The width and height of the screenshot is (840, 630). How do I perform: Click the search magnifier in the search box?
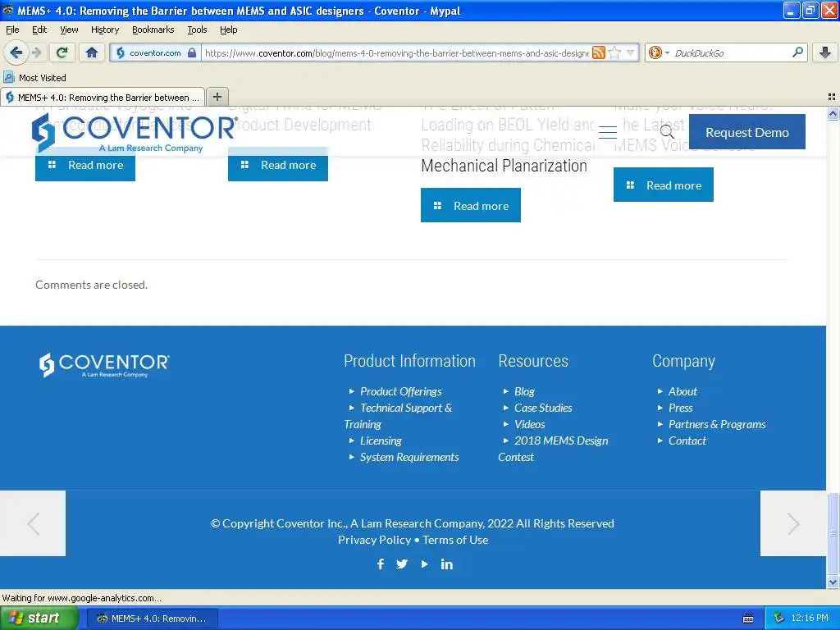(x=797, y=52)
